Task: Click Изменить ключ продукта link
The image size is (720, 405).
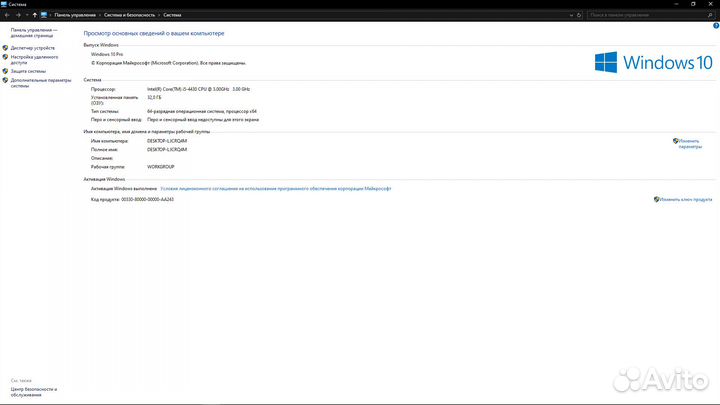Action: click(x=685, y=199)
